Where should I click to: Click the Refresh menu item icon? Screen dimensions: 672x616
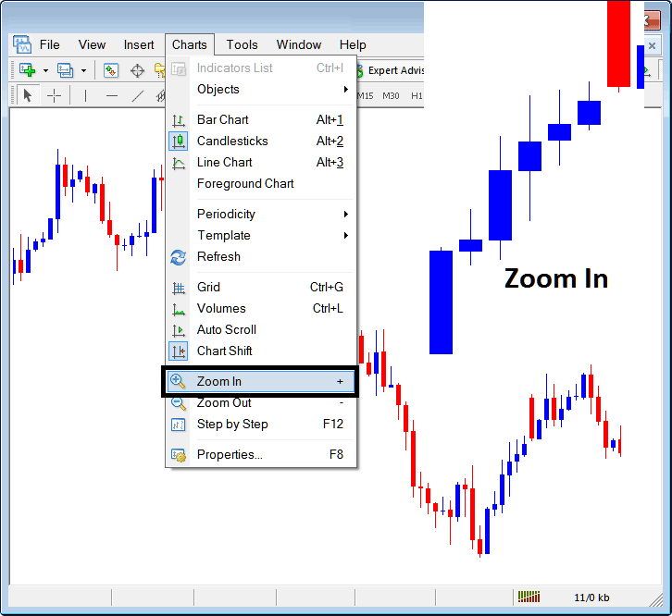pyautogui.click(x=179, y=257)
